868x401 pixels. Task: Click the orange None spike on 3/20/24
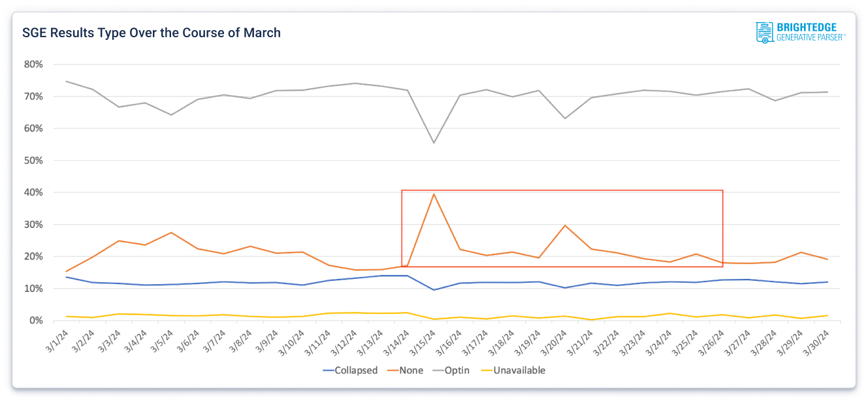tap(564, 225)
